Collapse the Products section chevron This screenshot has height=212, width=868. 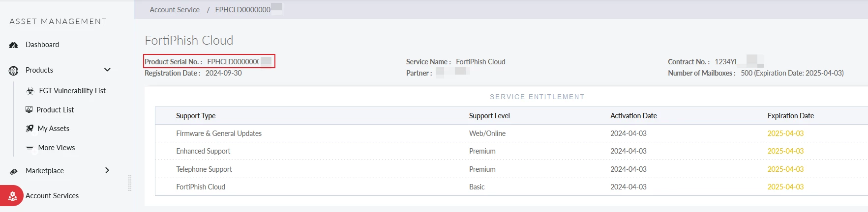pyautogui.click(x=107, y=70)
